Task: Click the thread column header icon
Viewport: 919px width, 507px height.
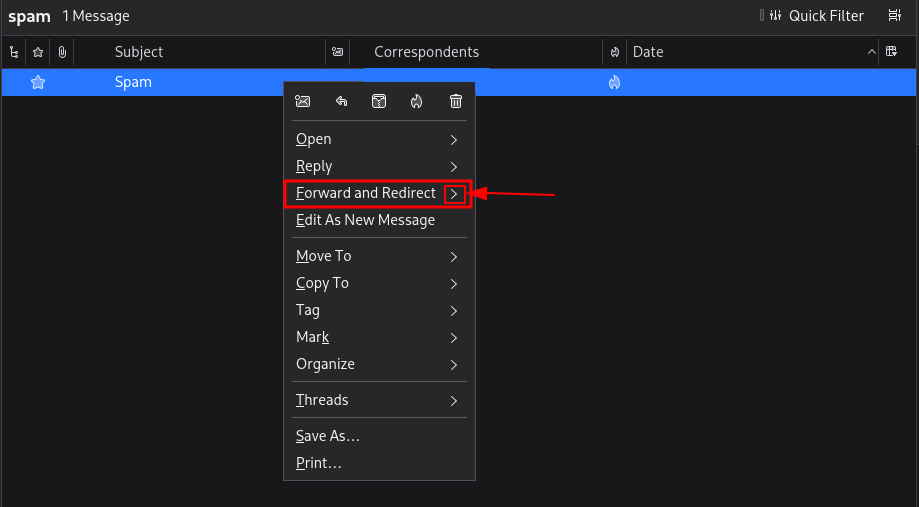Action: (14, 52)
